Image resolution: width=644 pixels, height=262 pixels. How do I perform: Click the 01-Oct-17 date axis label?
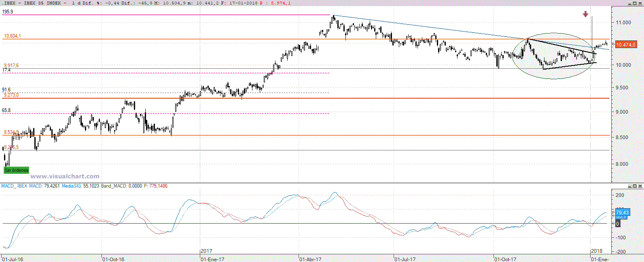click(x=506, y=259)
